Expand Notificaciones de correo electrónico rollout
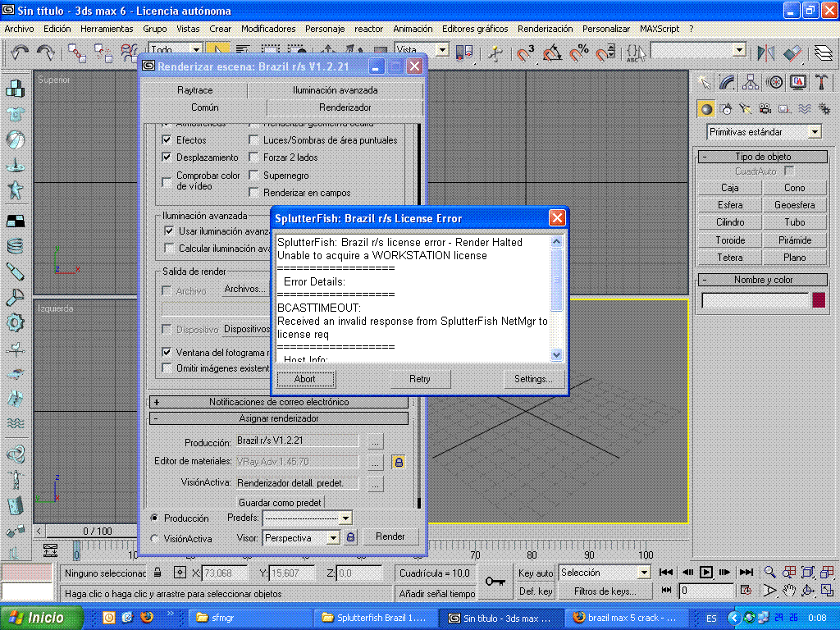Viewport: 840px width, 630px height. tap(279, 402)
